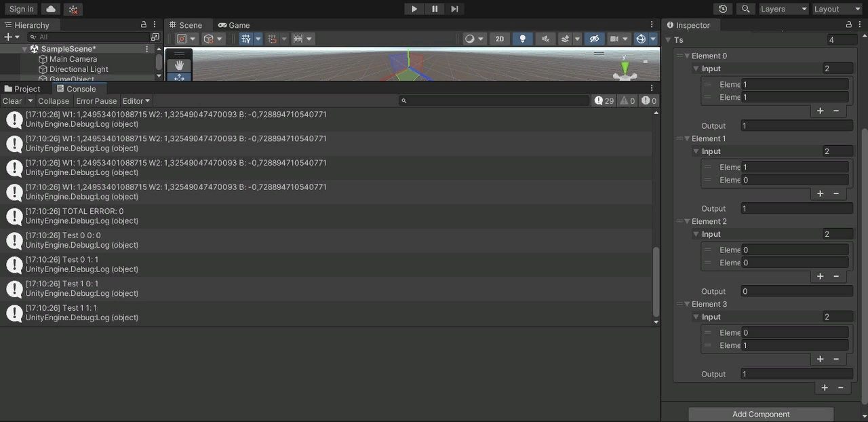Select the Main Camera in the Hierarchy
Viewport: 868px width, 422px height.
pyautogui.click(x=75, y=59)
